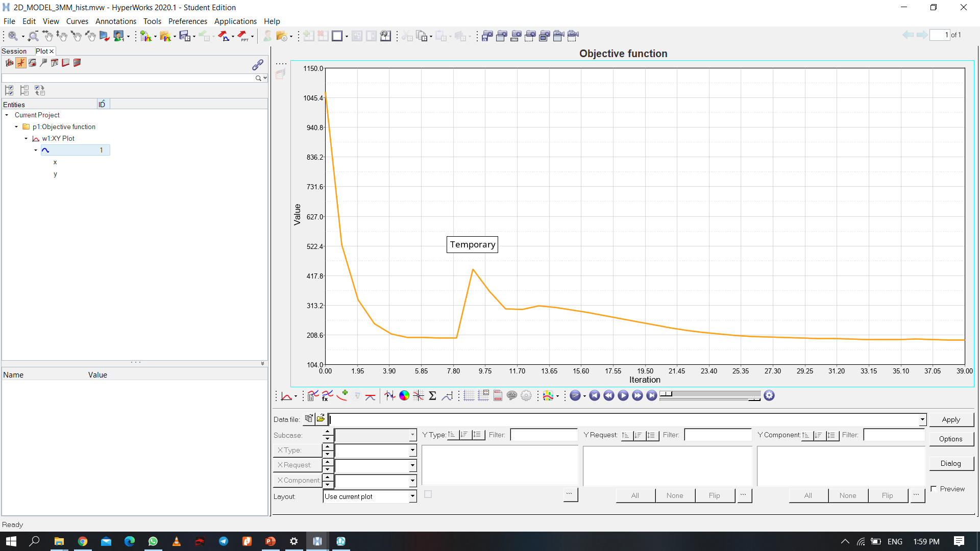Jump to last animation frame
The height and width of the screenshot is (551, 980).
coord(652,395)
